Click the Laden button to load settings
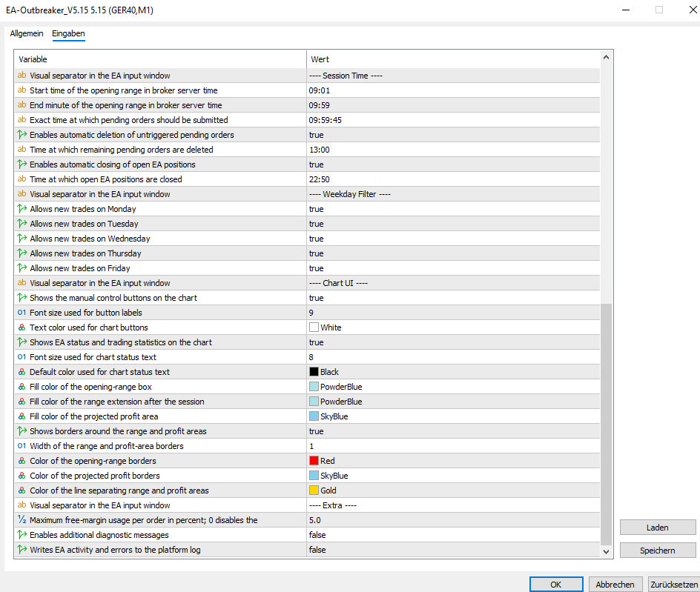The height and width of the screenshot is (592, 700). pos(658,528)
